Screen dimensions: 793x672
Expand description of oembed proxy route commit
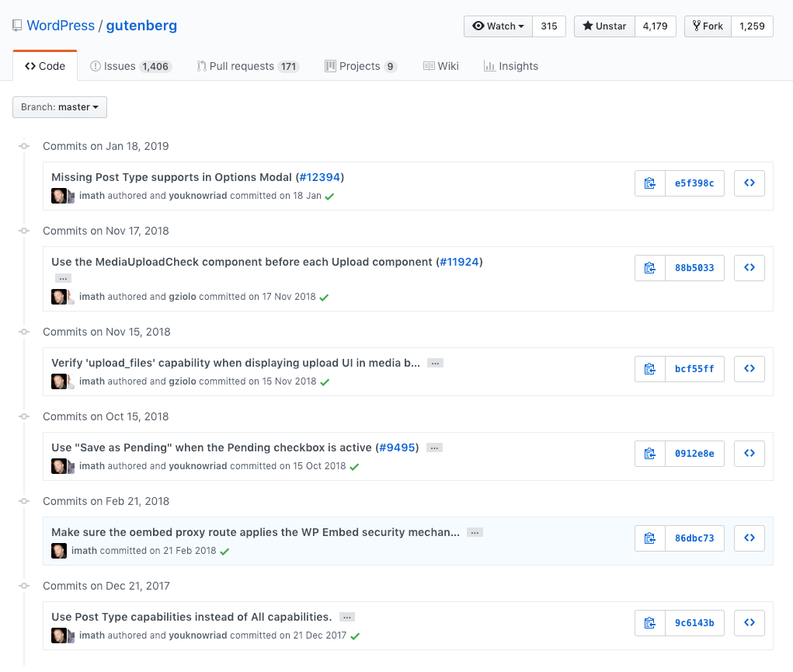pos(475,532)
